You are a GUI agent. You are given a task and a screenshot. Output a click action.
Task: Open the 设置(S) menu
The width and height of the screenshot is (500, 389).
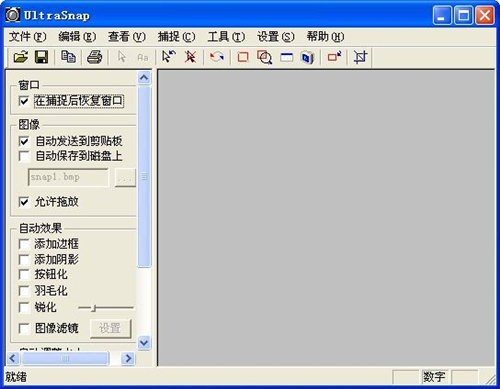(276, 37)
